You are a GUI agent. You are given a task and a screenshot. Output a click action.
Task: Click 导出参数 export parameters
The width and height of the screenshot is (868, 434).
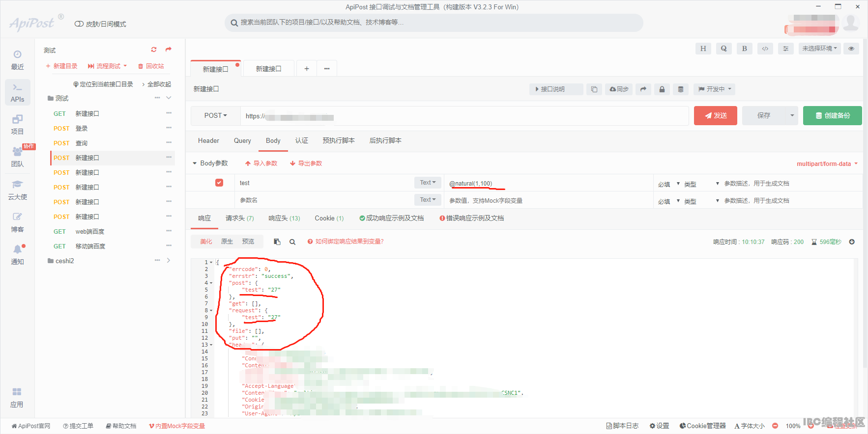tap(306, 163)
